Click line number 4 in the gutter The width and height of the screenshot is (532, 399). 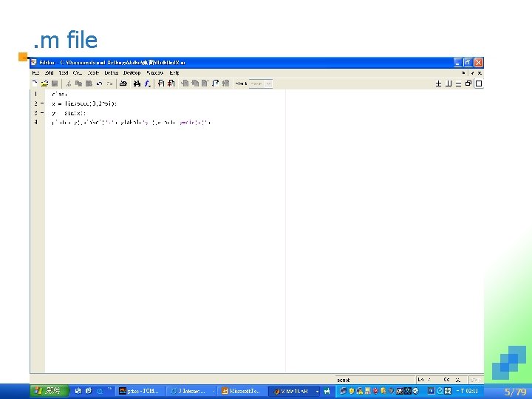tap(35, 122)
